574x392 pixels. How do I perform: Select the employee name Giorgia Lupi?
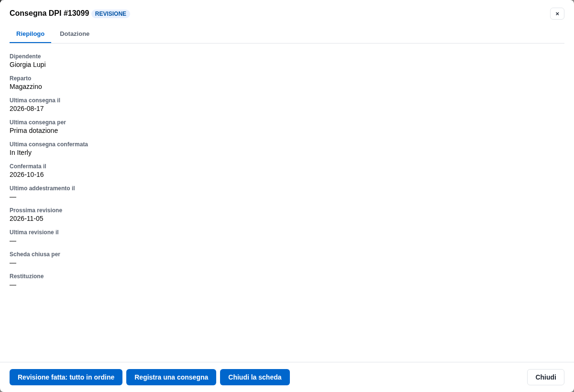tap(28, 65)
